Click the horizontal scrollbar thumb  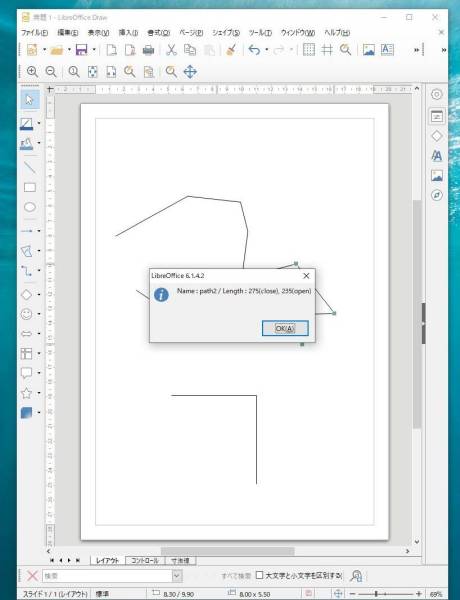pyautogui.click(x=227, y=551)
